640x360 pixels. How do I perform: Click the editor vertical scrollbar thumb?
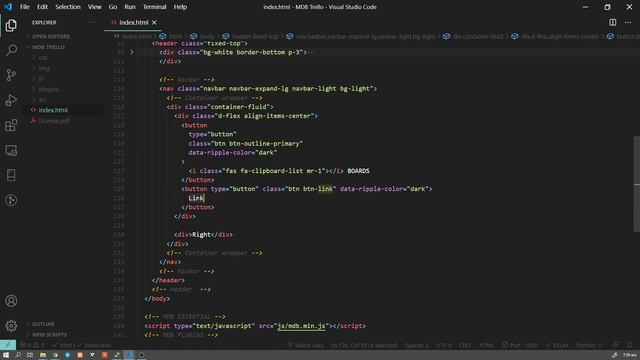click(636, 184)
